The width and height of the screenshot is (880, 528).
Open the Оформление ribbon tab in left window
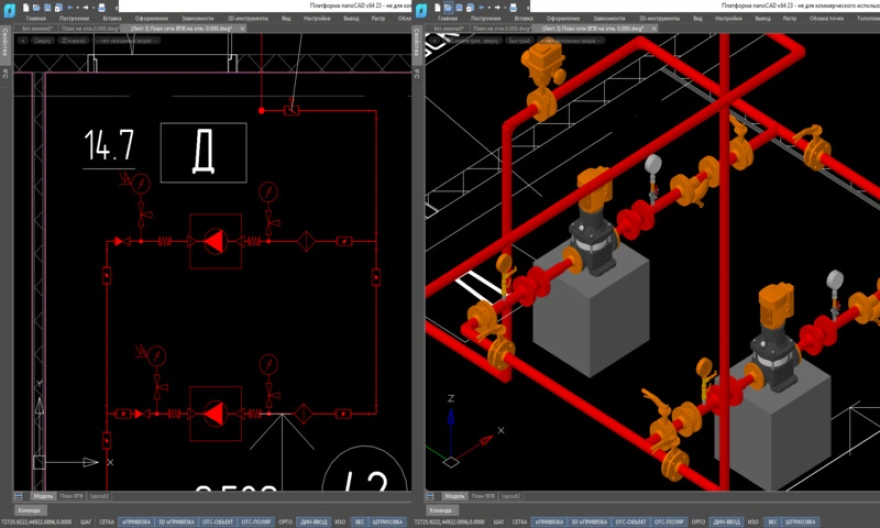click(x=150, y=18)
